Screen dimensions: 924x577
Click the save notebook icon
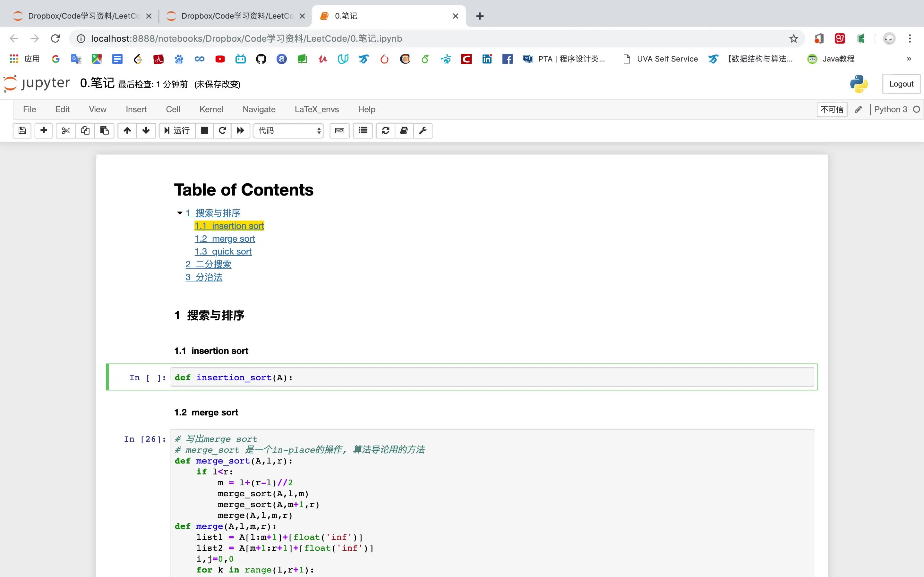(x=22, y=131)
